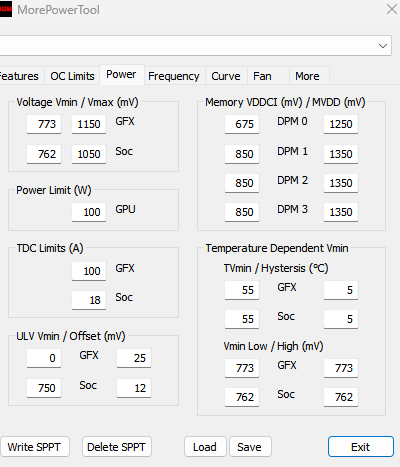Viewport: 400px width, 467px height.
Task: Click the 'GPU' label in Power Limit
Action: click(125, 209)
